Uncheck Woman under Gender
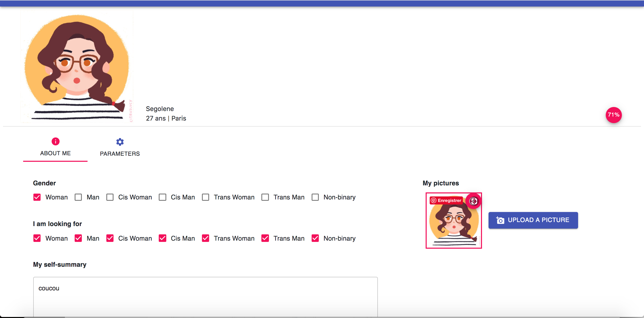 tap(37, 197)
